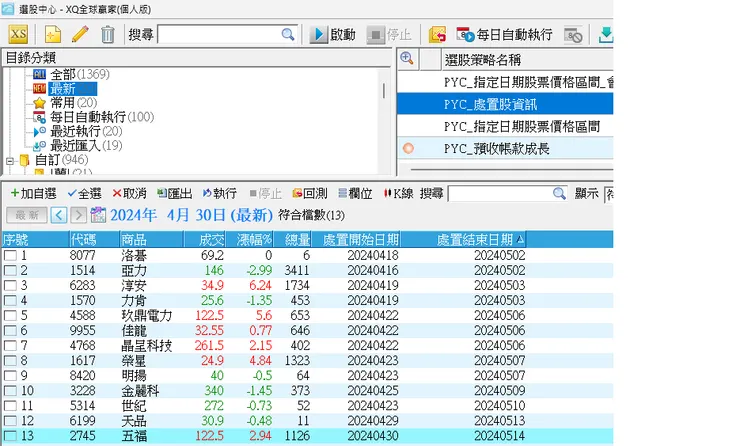Select the 最新 category in the tree
The height and width of the screenshot is (446, 740).
tap(65, 88)
